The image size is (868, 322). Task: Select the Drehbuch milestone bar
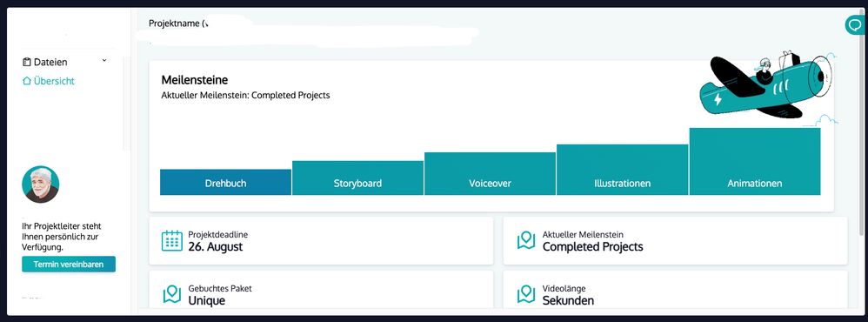225,183
